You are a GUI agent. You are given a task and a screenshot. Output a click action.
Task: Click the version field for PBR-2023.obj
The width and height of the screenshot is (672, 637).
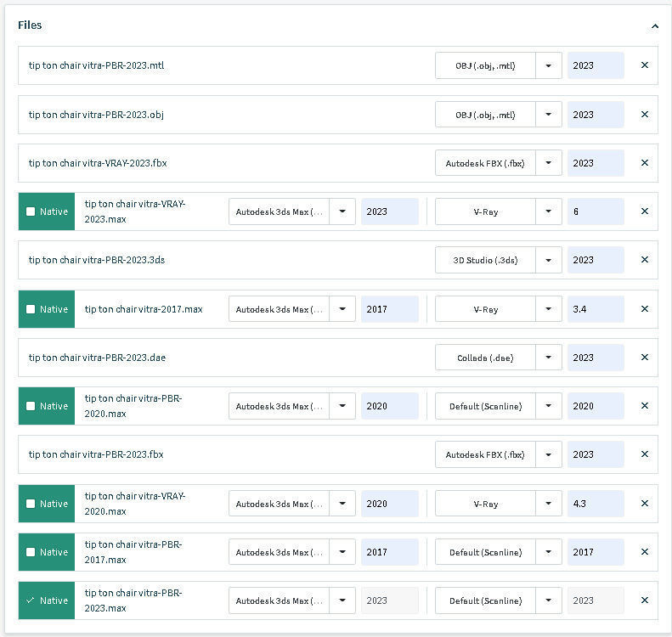(595, 115)
